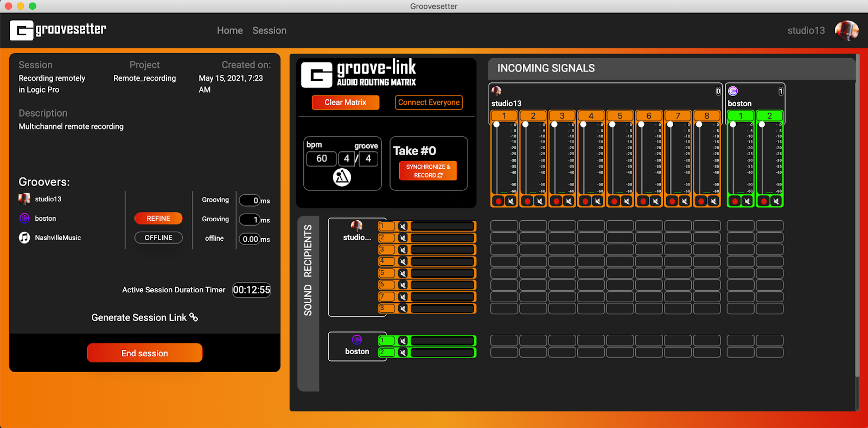This screenshot has height=428, width=868.
Task: Mute boston incoming channel 1
Action: point(747,201)
